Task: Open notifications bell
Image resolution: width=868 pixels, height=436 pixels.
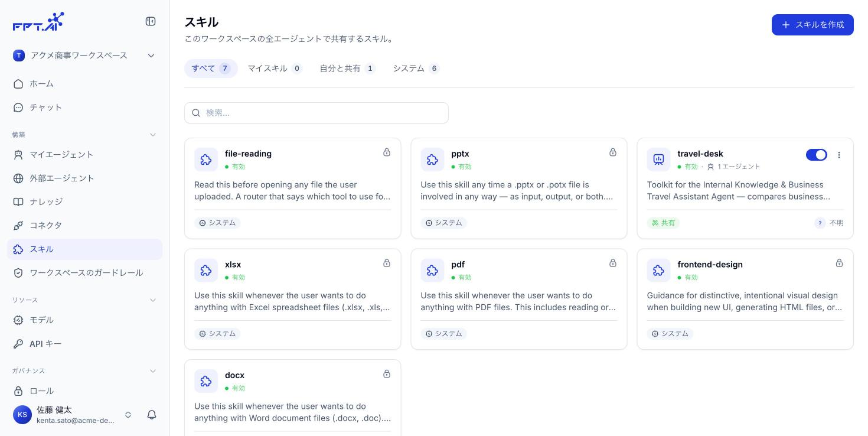Action: [152, 415]
